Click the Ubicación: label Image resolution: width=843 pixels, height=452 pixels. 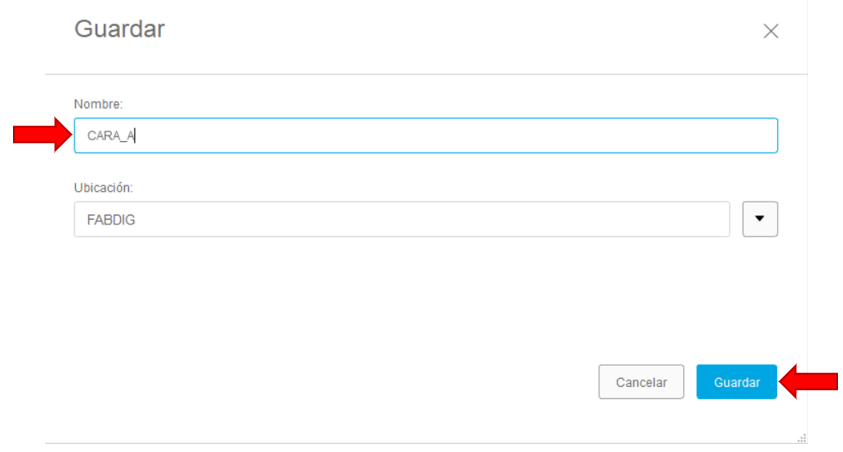[103, 188]
